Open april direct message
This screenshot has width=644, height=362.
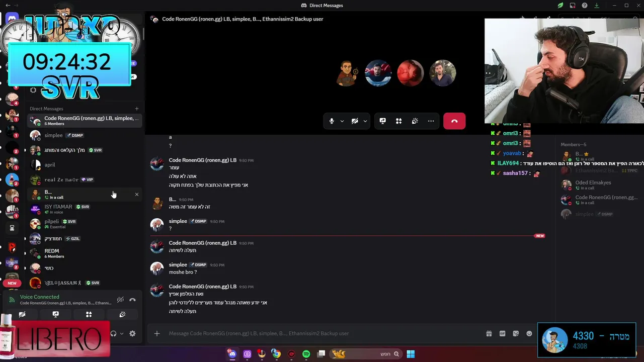point(84,165)
